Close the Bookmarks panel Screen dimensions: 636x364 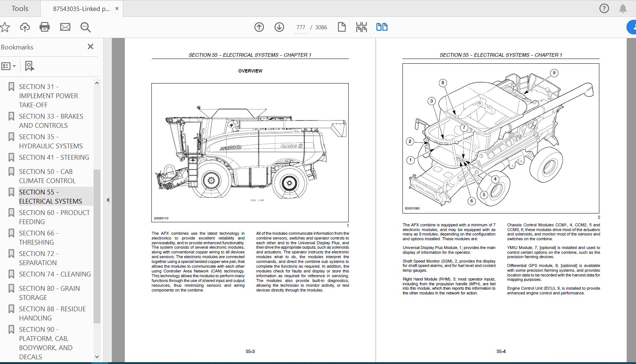91,47
